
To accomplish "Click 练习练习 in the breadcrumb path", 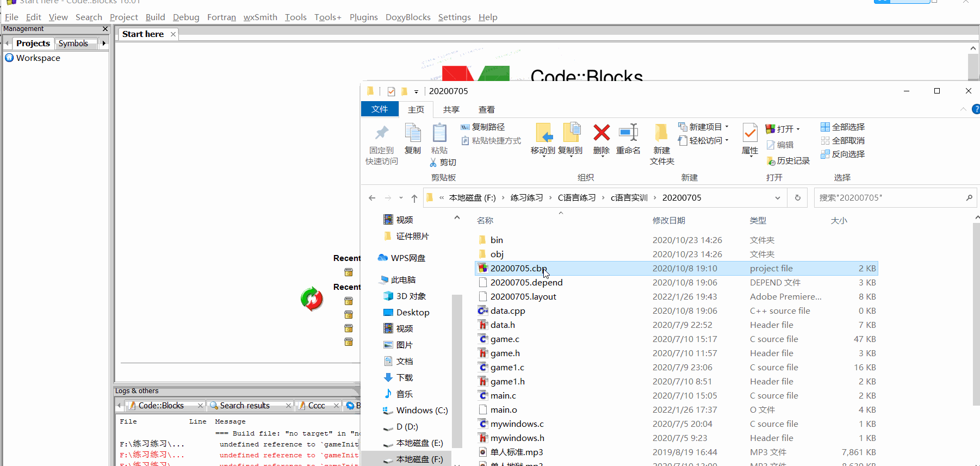I will 526,198.
